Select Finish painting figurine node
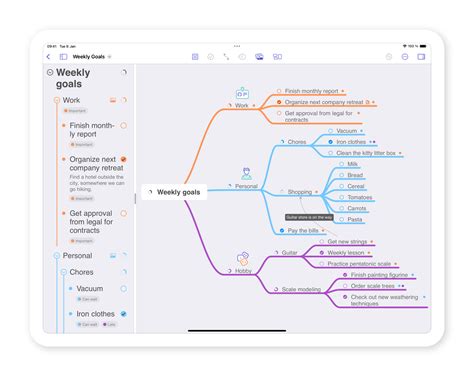 379,275
